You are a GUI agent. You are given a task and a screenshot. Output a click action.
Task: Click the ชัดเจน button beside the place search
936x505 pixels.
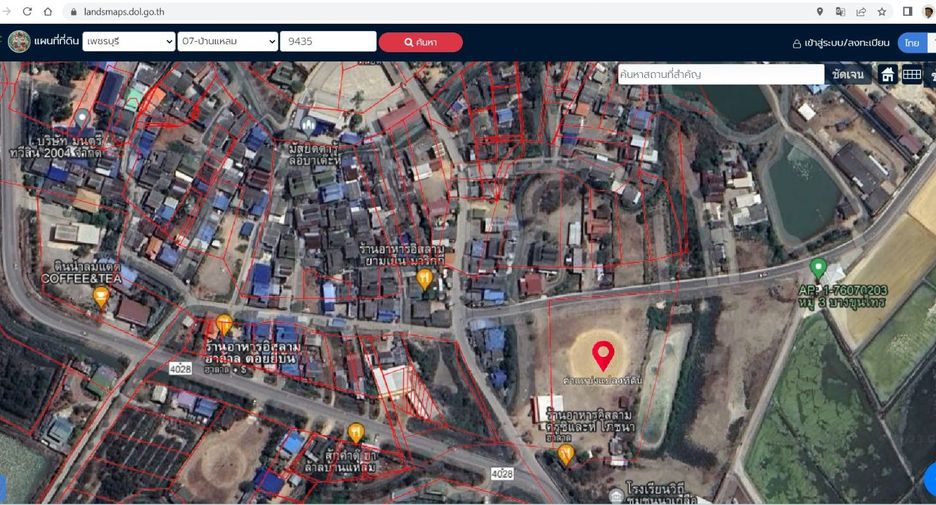click(x=848, y=74)
